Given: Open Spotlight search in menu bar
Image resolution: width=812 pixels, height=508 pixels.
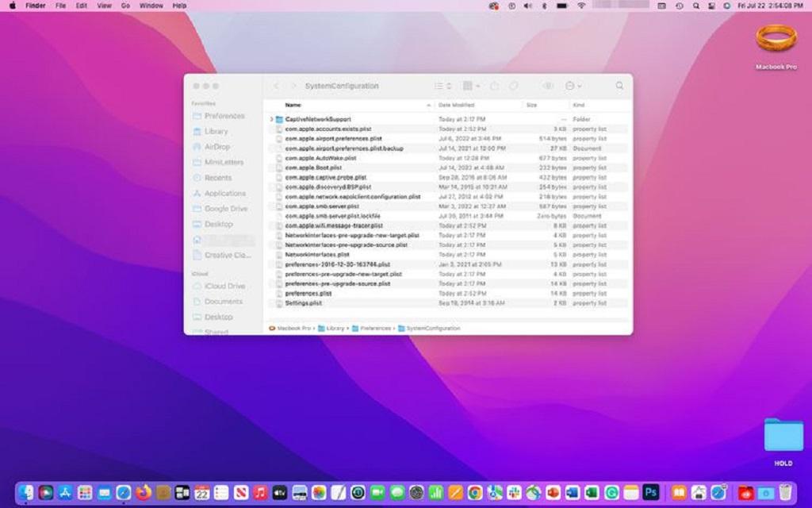Looking at the screenshot, I should tap(696, 6).
